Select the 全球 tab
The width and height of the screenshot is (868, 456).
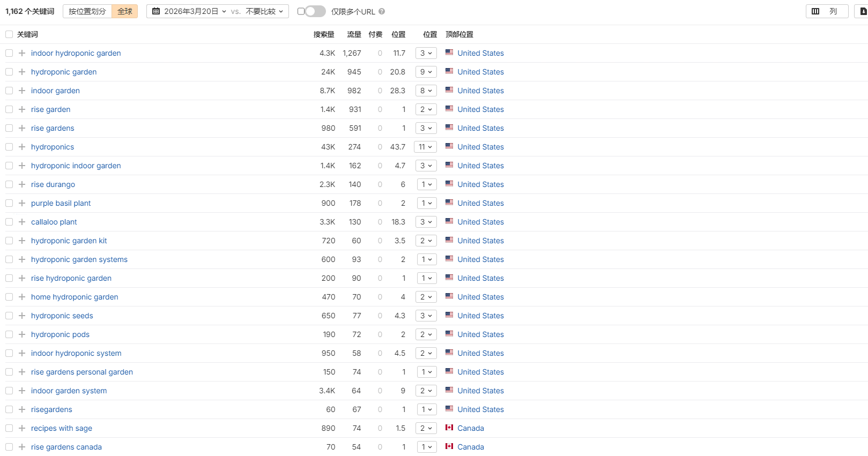[x=125, y=11]
